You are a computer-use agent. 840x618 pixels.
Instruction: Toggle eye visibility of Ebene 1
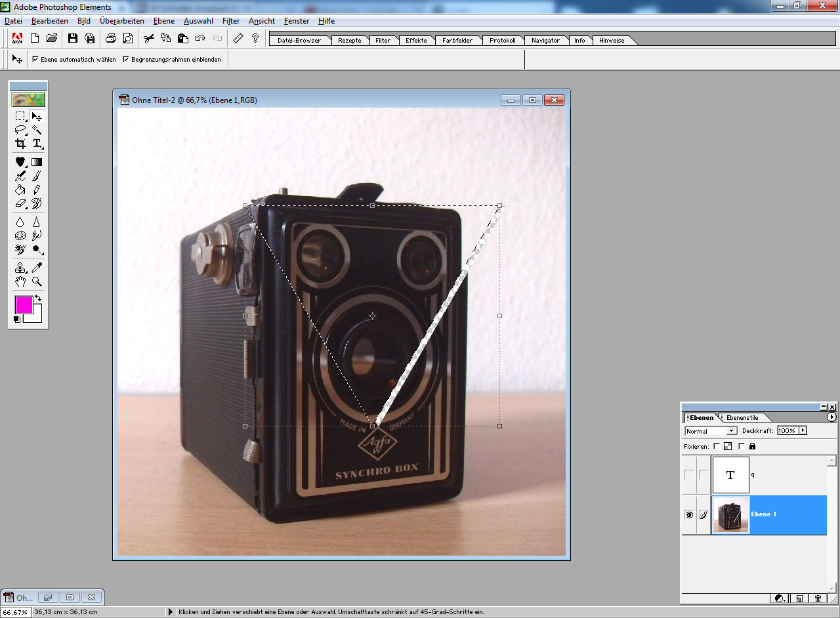[689, 515]
